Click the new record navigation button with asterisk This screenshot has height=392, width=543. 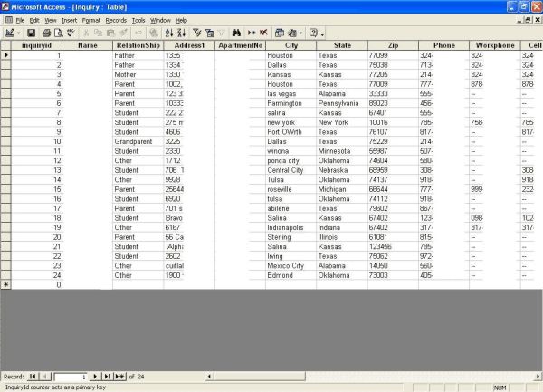(x=119, y=376)
